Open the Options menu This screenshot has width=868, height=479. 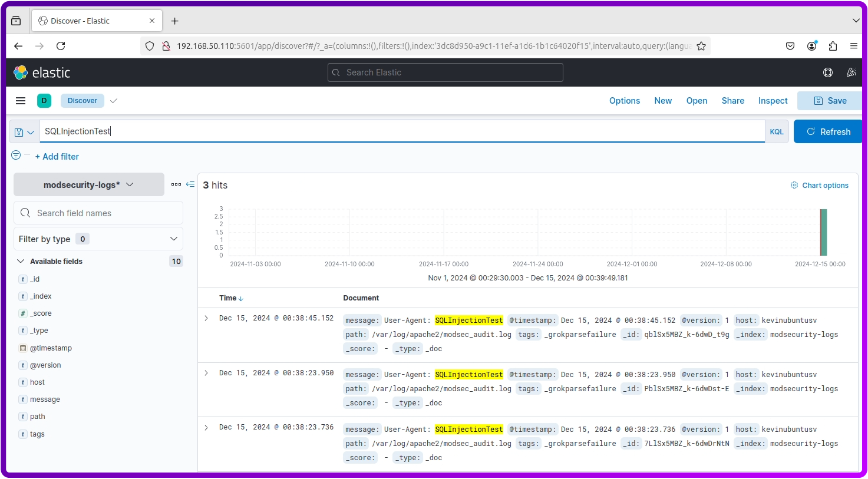click(x=625, y=101)
